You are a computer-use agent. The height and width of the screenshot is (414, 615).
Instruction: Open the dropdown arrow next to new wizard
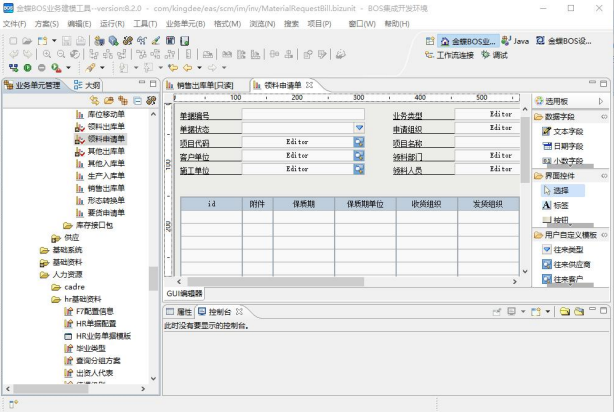[x=54, y=41]
